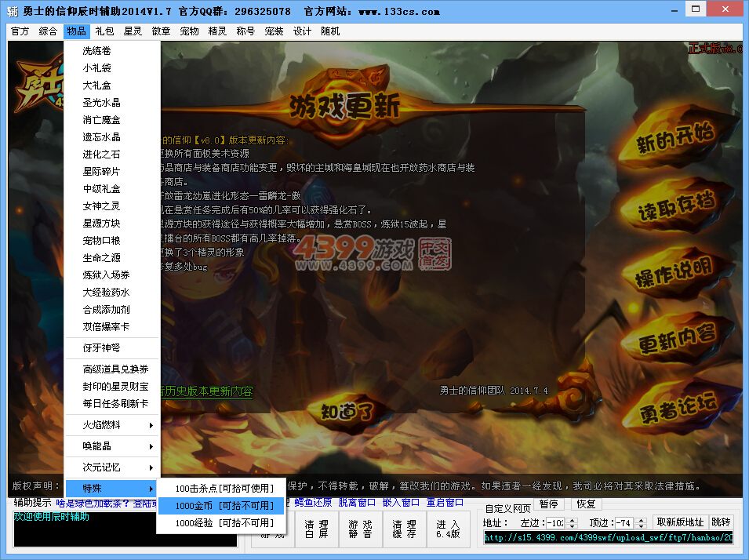Choose 中级礼盒 entry
Screen dimensions: 749x560
pyautogui.click(x=112, y=188)
